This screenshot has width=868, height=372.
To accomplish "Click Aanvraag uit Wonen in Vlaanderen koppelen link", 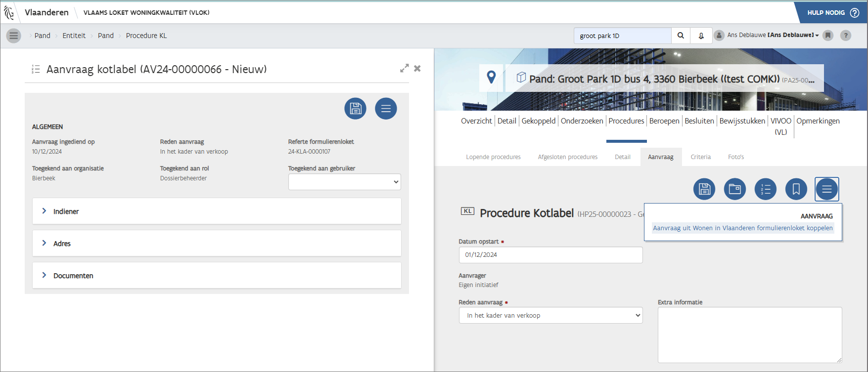I will (x=742, y=228).
